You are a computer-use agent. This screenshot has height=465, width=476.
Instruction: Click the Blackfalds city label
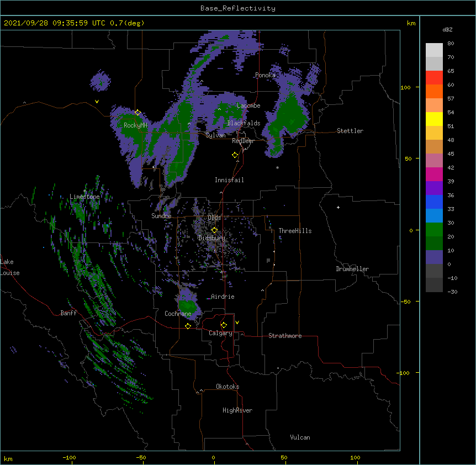tap(244, 123)
